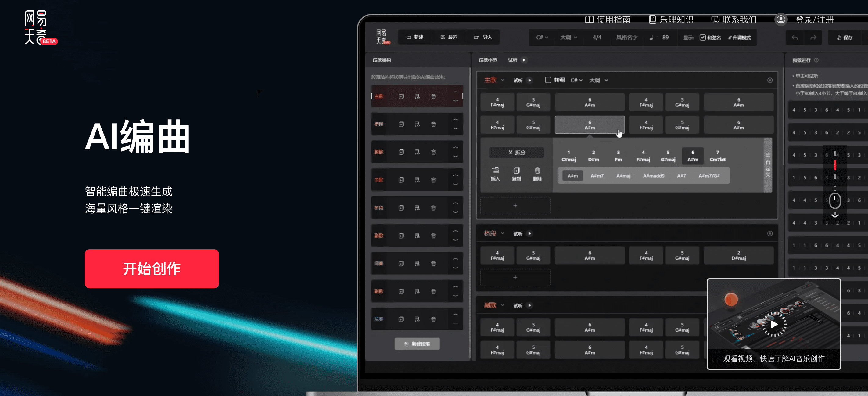Expand the 大调 mode dropdown in toolbar
This screenshot has width=868, height=396.
(x=569, y=38)
